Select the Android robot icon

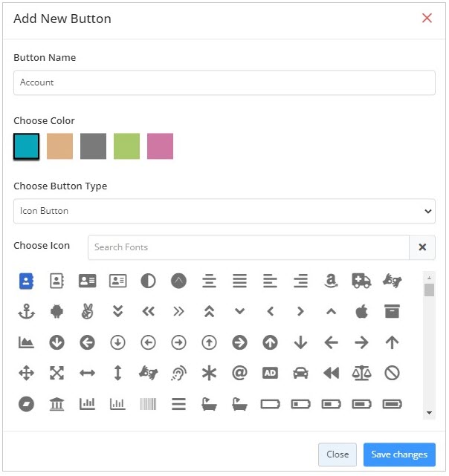(56, 311)
